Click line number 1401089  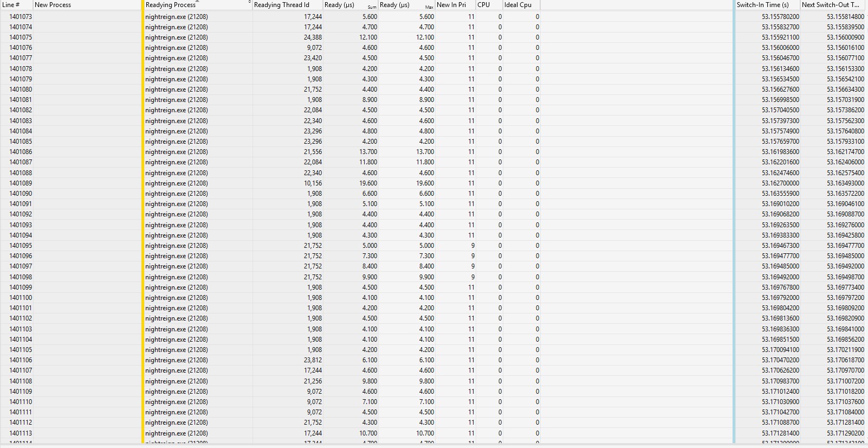click(x=21, y=183)
